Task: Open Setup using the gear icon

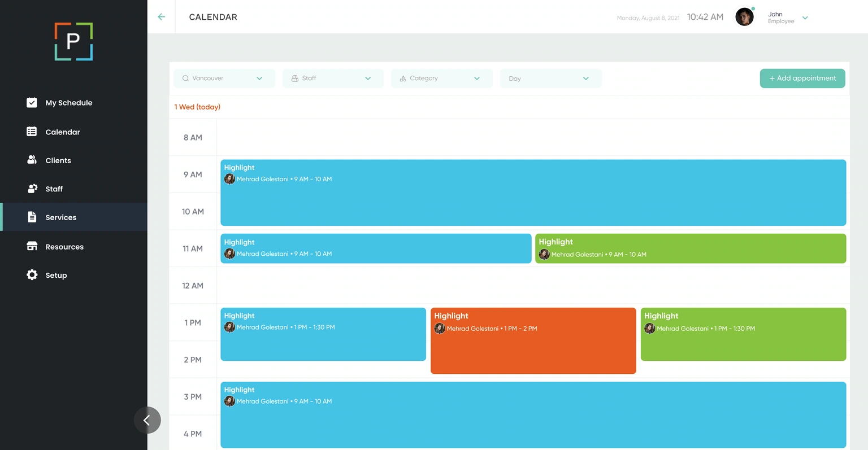Action: [32, 275]
